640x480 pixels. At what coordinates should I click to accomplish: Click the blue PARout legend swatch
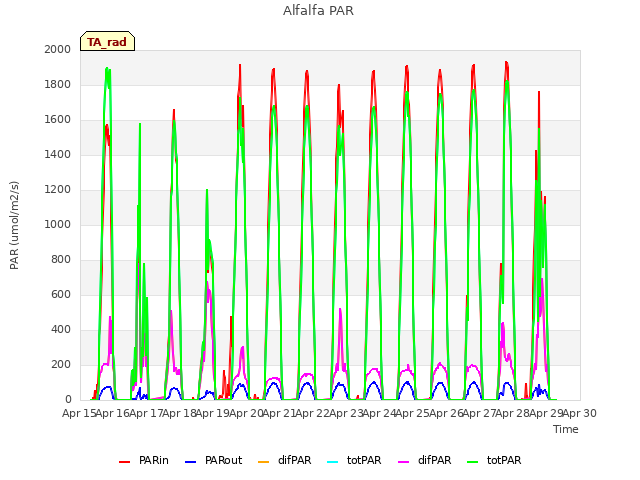tap(191, 462)
